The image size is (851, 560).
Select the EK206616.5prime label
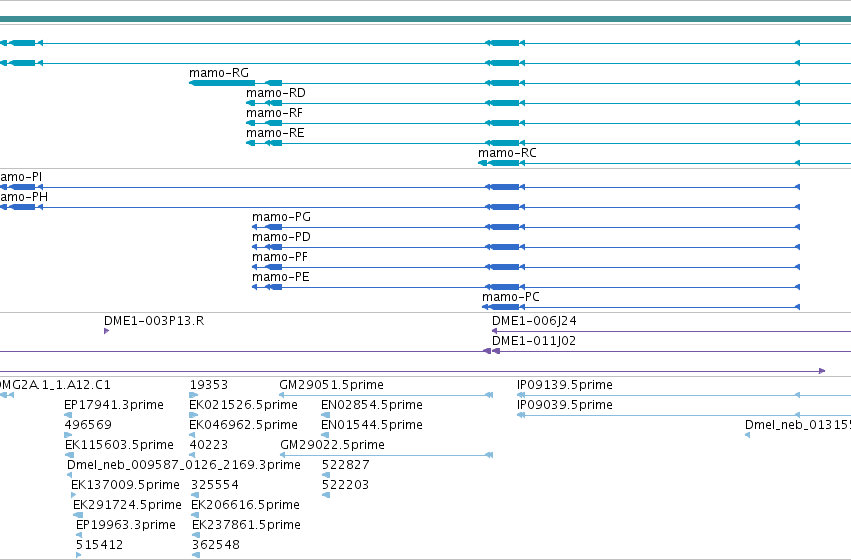coord(245,505)
